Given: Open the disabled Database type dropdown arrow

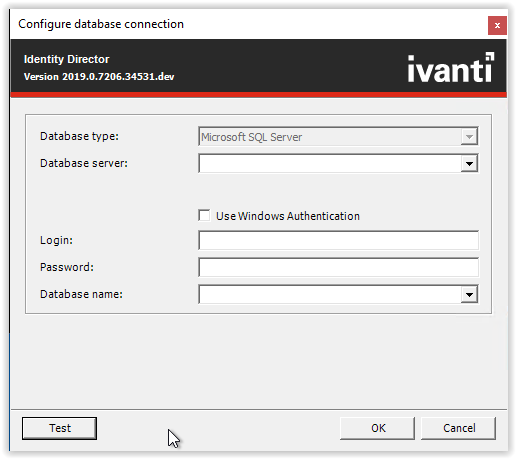Looking at the screenshot, I should (x=469, y=137).
